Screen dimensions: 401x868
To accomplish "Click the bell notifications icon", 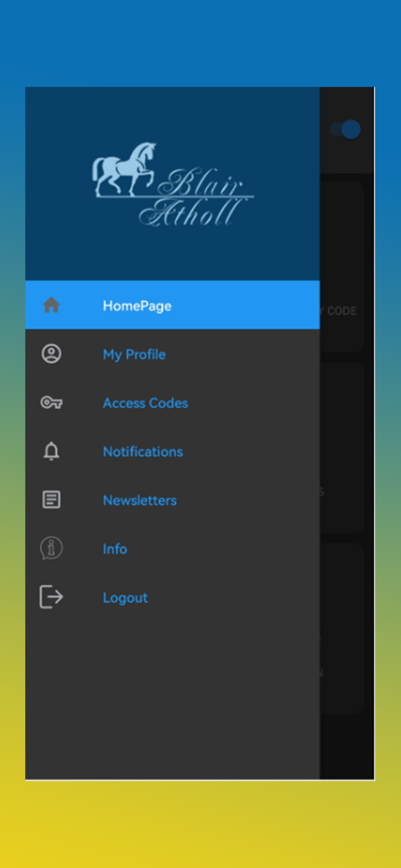I will coord(51,451).
